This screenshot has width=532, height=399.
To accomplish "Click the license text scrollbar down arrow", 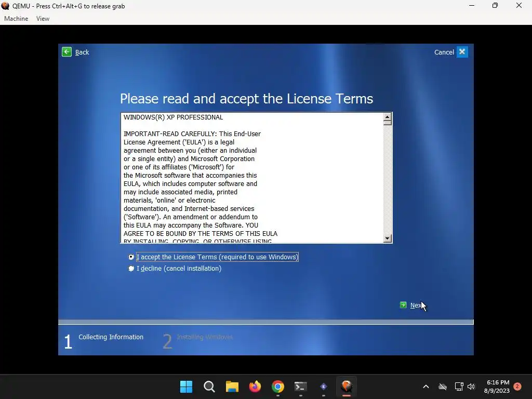I will [x=388, y=238].
